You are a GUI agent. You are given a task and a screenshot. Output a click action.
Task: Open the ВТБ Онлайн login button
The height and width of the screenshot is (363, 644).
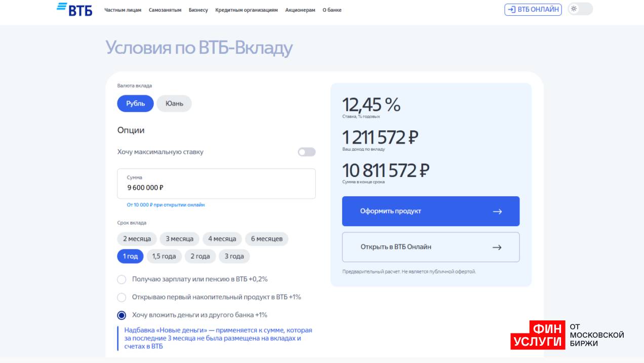pos(533,10)
